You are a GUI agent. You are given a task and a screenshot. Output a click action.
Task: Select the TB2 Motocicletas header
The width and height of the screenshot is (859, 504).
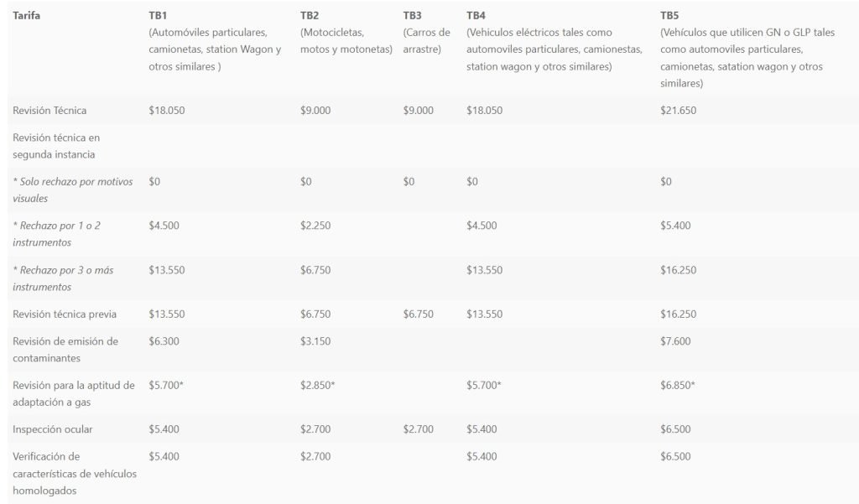click(346, 33)
